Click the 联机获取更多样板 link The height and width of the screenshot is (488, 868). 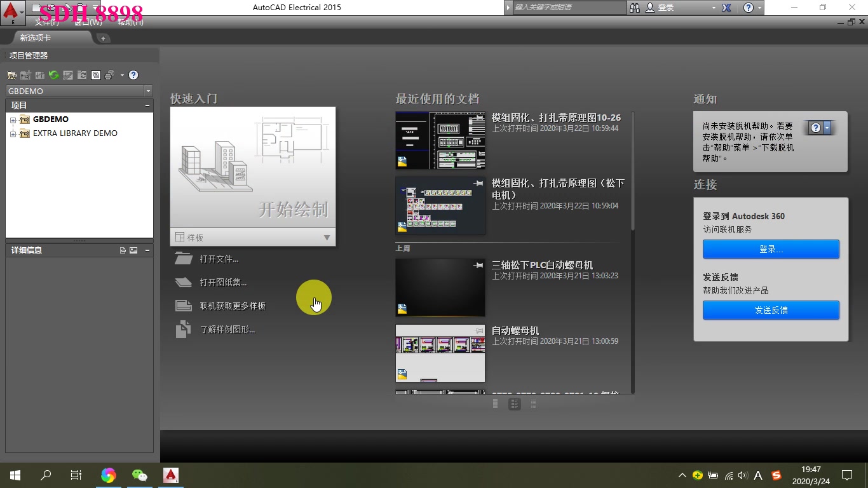(x=233, y=306)
